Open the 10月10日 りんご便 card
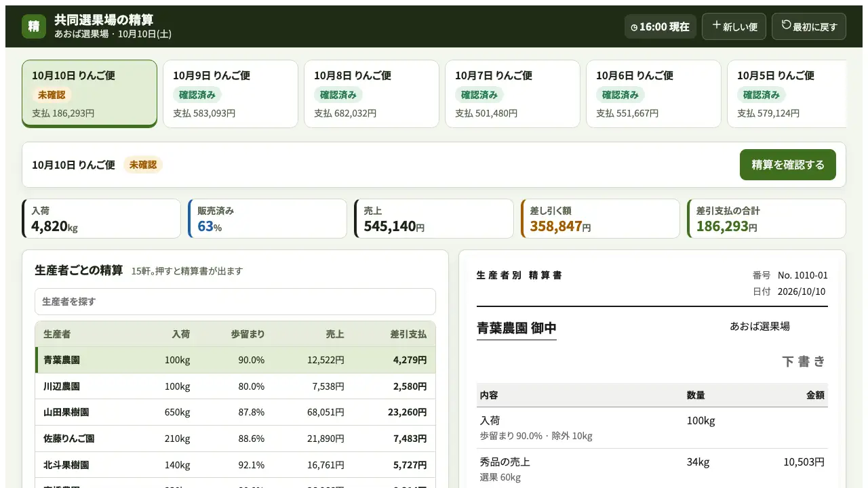 tap(90, 94)
